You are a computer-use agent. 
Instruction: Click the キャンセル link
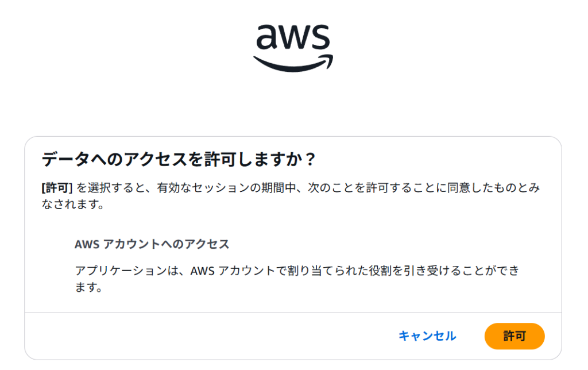pos(427,336)
